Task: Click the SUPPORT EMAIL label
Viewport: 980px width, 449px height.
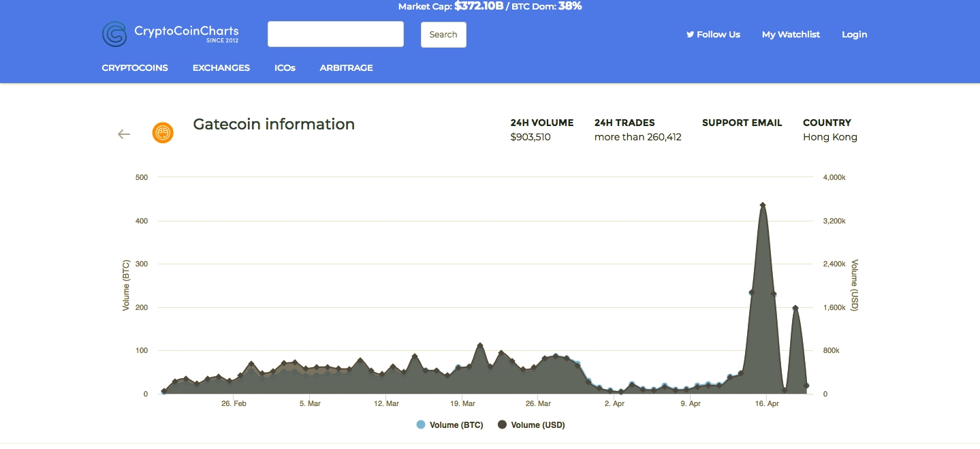Action: (x=742, y=123)
